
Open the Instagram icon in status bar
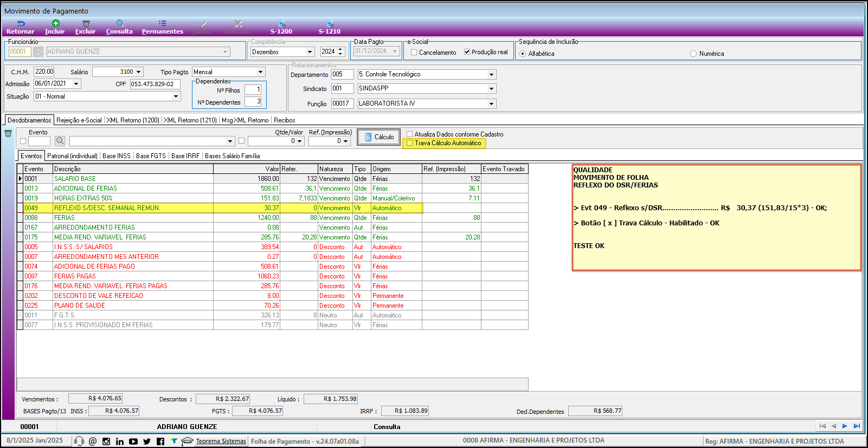pyautogui.click(x=106, y=441)
